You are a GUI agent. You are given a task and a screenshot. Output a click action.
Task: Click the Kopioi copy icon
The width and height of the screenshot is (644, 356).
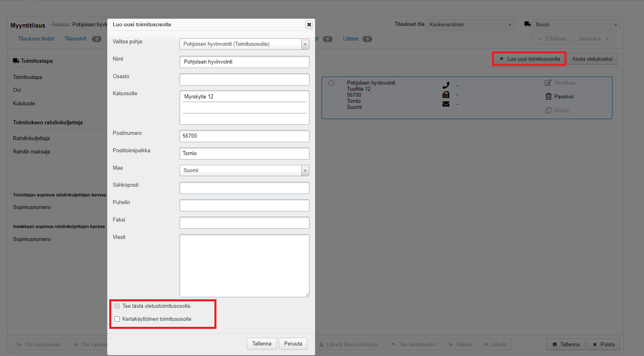pyautogui.click(x=548, y=110)
